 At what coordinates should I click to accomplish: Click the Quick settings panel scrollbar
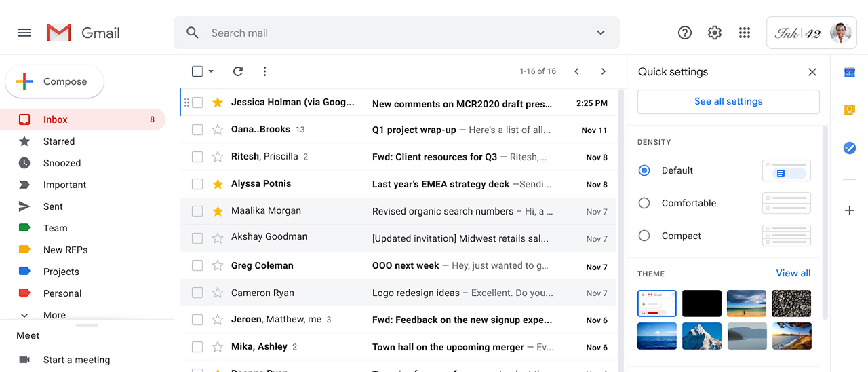coord(825,222)
